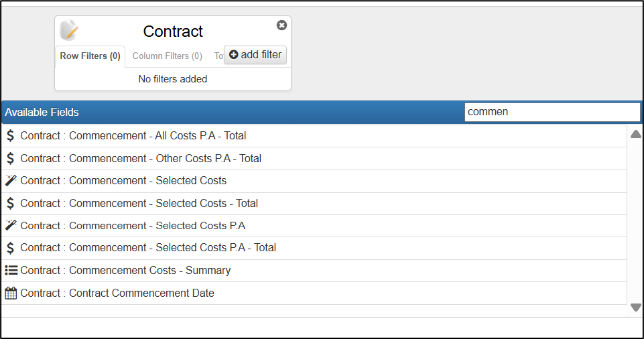644x339 pixels.
Task: Click dollar icon for Other Costs P.A - Total
Action: 11,158
